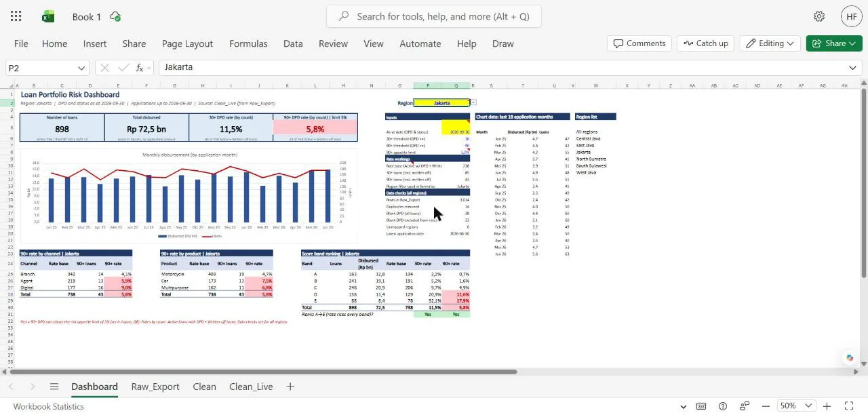Select the yellow Jakarta region cell
The height and width of the screenshot is (413, 868).
point(441,103)
